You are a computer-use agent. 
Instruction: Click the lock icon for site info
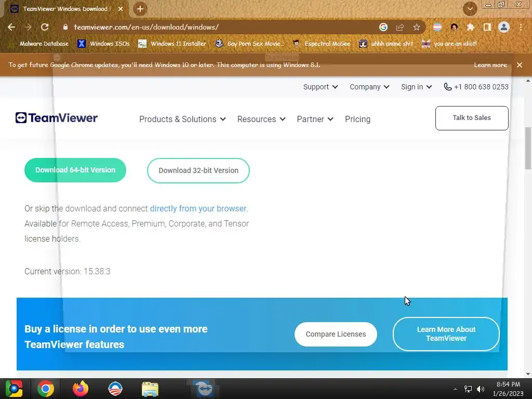(x=65, y=27)
